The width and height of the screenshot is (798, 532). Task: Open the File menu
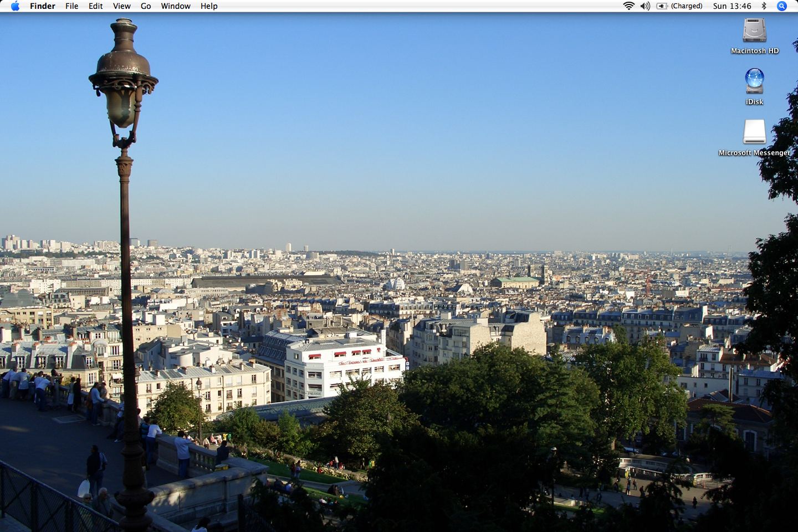(72, 6)
